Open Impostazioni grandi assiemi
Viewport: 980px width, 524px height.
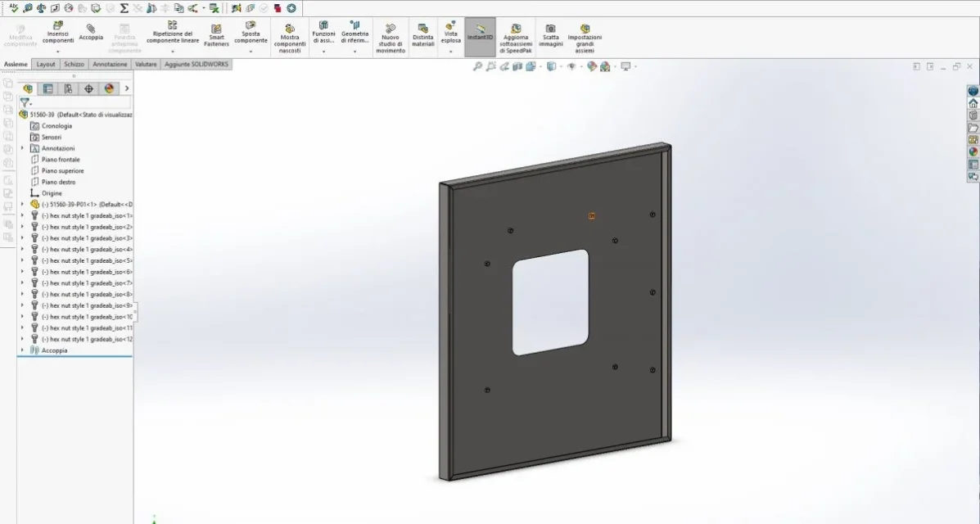[585, 38]
